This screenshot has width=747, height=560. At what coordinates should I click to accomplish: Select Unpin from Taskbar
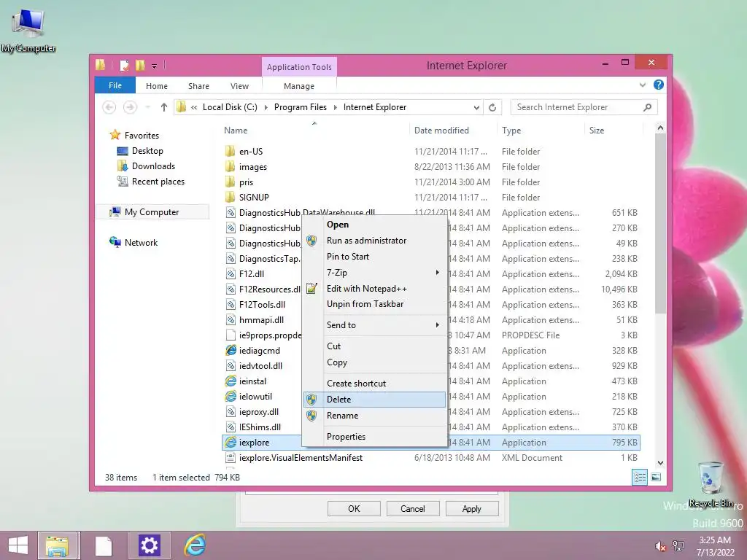(374, 304)
